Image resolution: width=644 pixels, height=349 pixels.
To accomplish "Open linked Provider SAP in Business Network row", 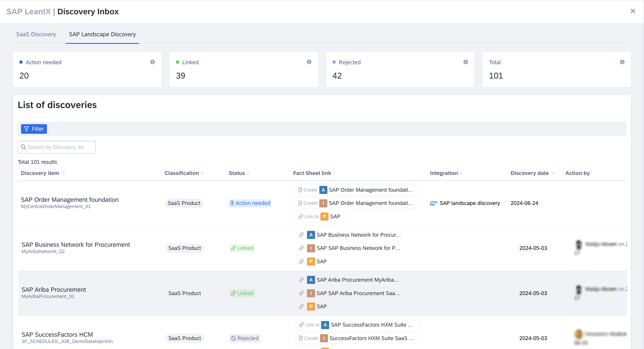I will tap(322, 262).
